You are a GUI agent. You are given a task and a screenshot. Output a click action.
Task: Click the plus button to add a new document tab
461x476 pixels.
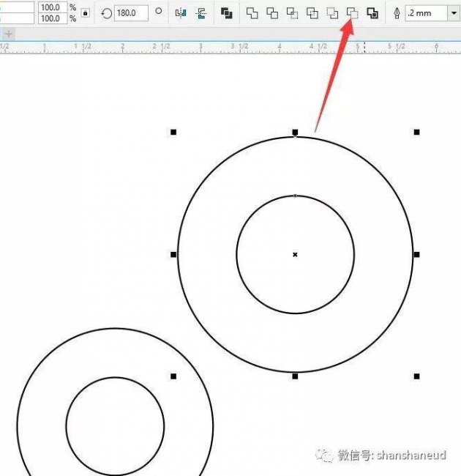pos(9,34)
